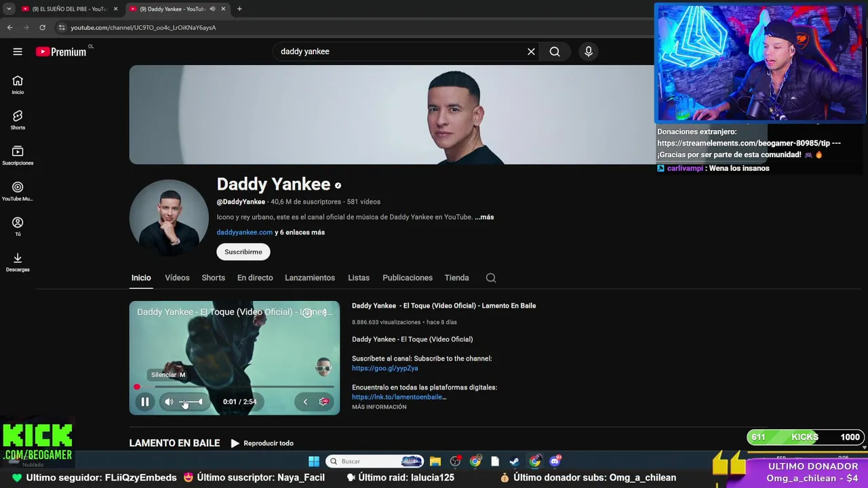The image size is (868, 488).
Task: View site information icon in address bar
Action: click(x=62, y=27)
